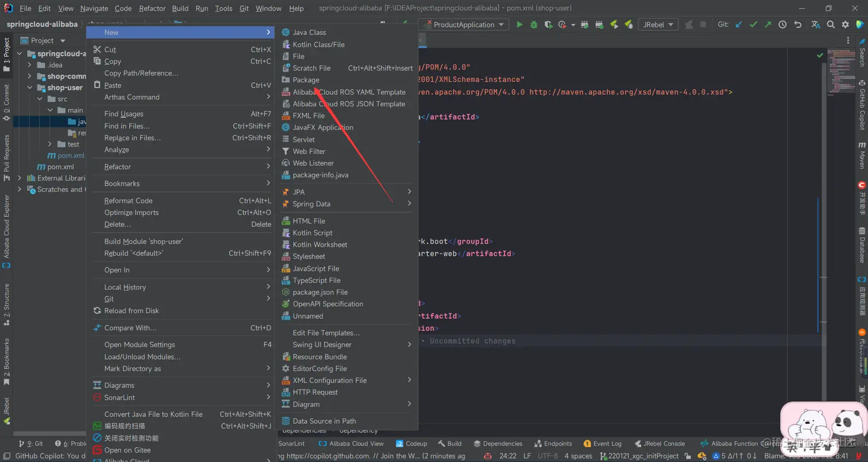Click the translate icon in toolbar
This screenshot has width=868, height=462.
click(816, 25)
